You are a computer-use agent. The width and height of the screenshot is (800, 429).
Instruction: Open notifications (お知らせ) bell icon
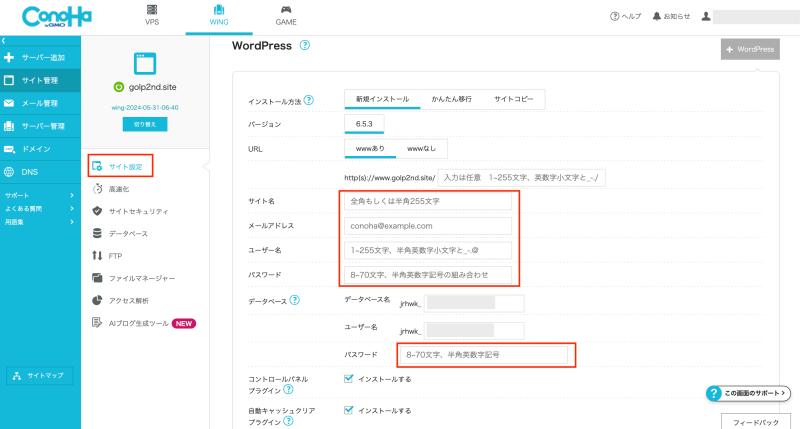(x=657, y=17)
